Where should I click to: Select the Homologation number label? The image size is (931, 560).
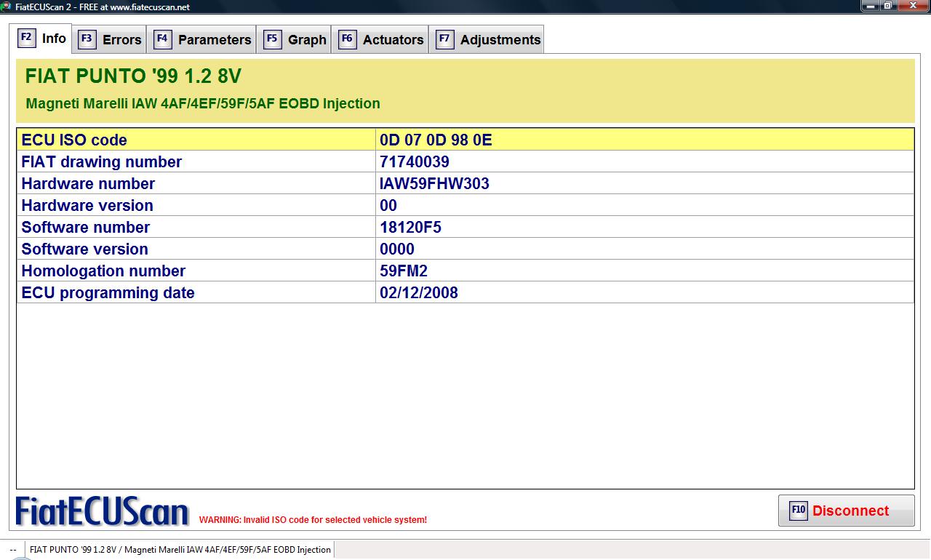point(103,271)
